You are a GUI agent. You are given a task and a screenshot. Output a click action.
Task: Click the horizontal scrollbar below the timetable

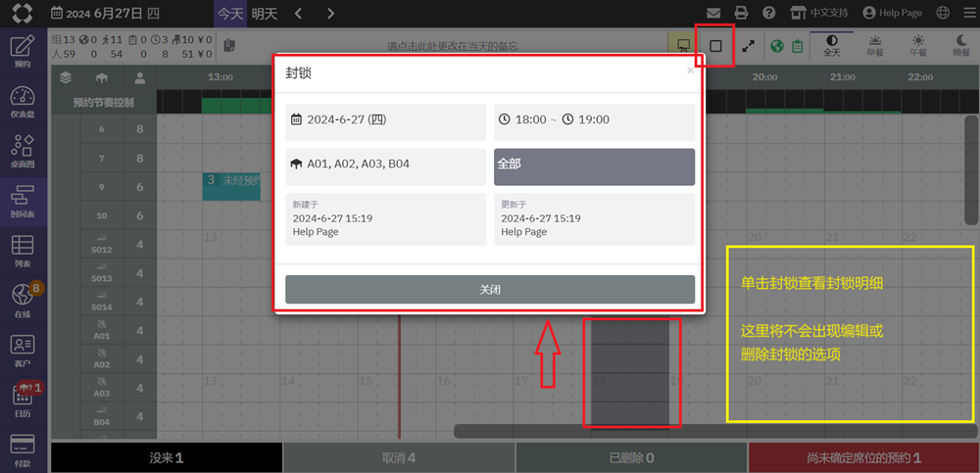pos(715,431)
